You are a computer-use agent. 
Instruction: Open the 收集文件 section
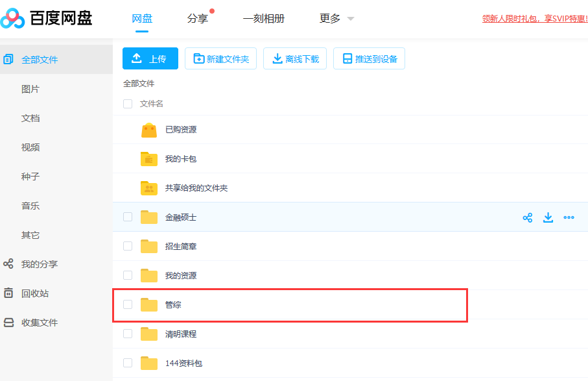pyautogui.click(x=39, y=322)
